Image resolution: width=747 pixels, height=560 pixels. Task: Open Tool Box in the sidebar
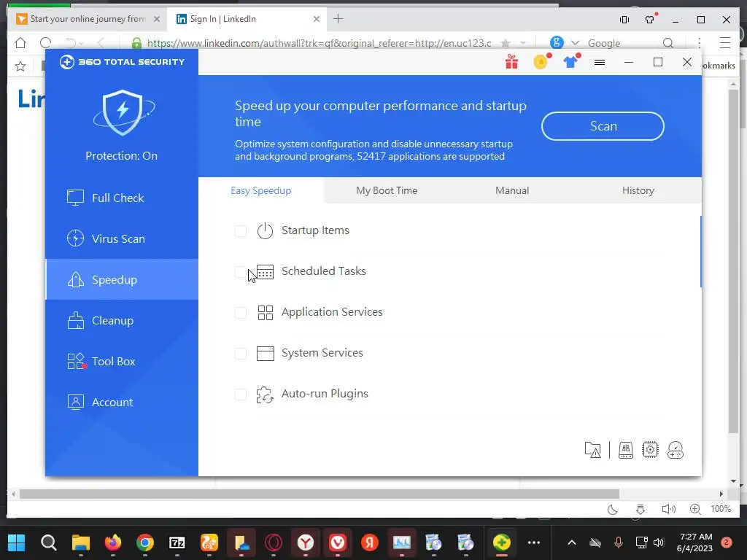(x=122, y=362)
